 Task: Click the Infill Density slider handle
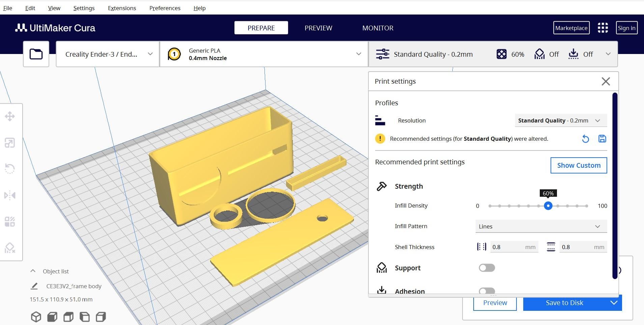pyautogui.click(x=548, y=206)
